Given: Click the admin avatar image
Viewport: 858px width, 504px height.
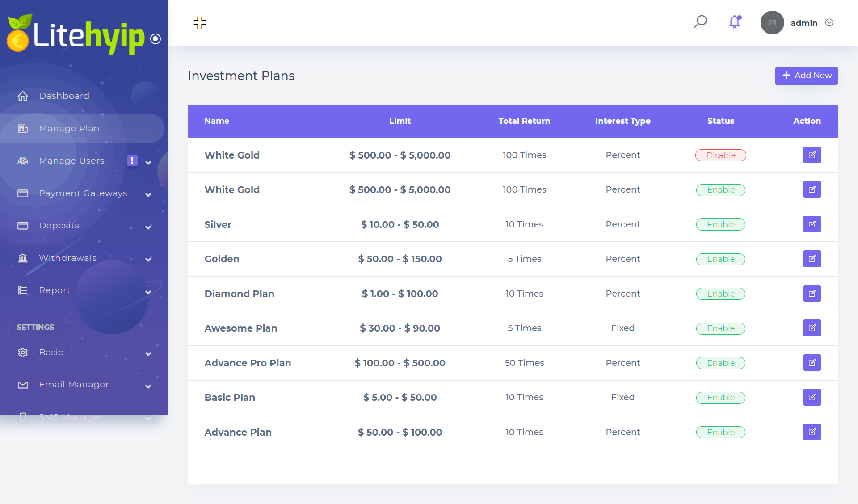Looking at the screenshot, I should 772,23.
